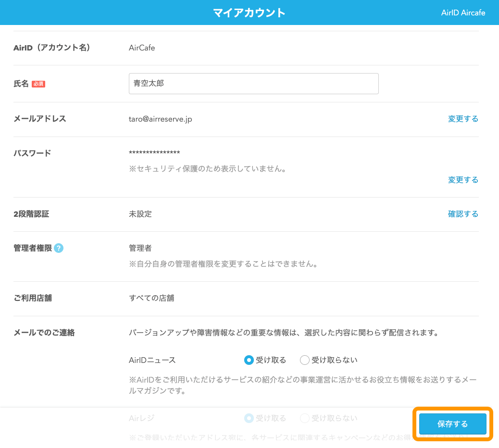Click 変更する next to メールアドレス
Viewport: 499px width, 448px height.
[x=463, y=118]
